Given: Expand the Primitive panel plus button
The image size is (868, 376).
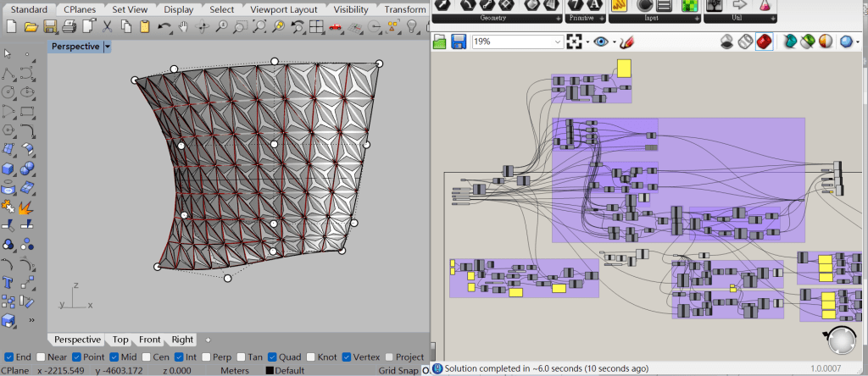Looking at the screenshot, I should [603, 19].
